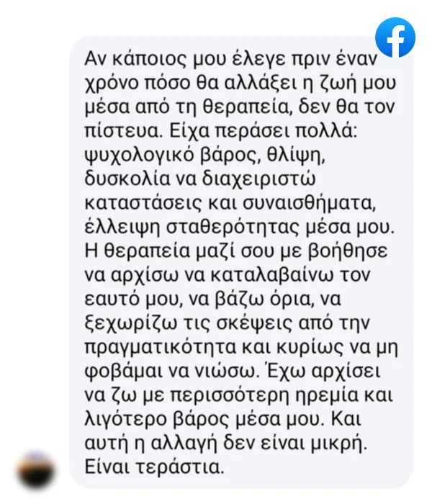
Task: Click the line 'έλλειψη σταθερότητας μέσα μου.'
Action: pos(240,227)
